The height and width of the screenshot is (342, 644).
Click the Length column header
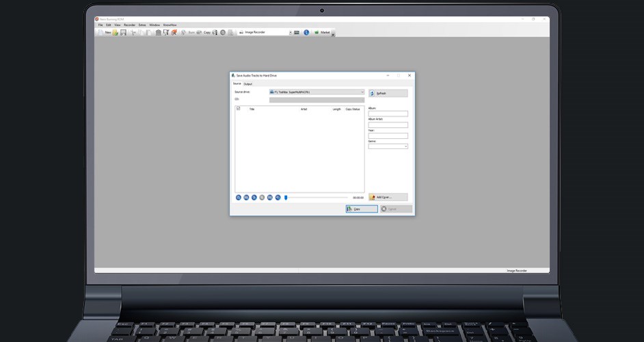337,109
